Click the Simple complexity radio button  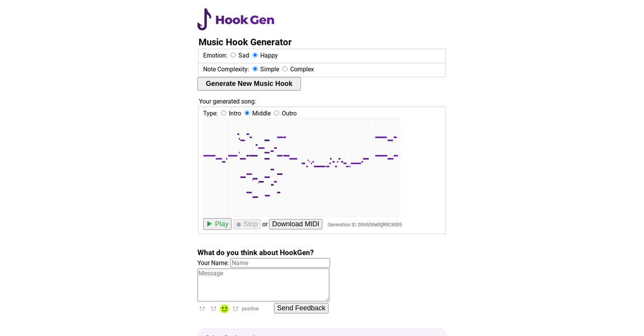255,69
